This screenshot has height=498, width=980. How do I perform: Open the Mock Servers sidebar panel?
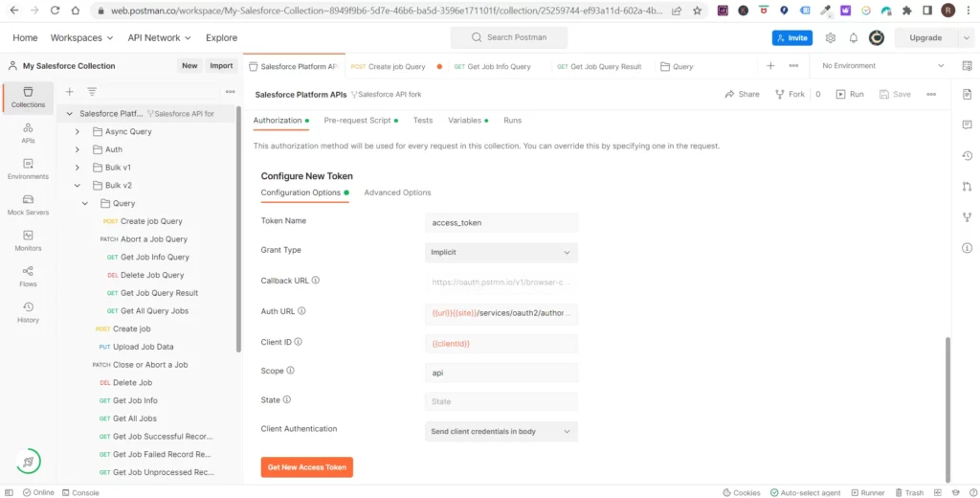(28, 205)
